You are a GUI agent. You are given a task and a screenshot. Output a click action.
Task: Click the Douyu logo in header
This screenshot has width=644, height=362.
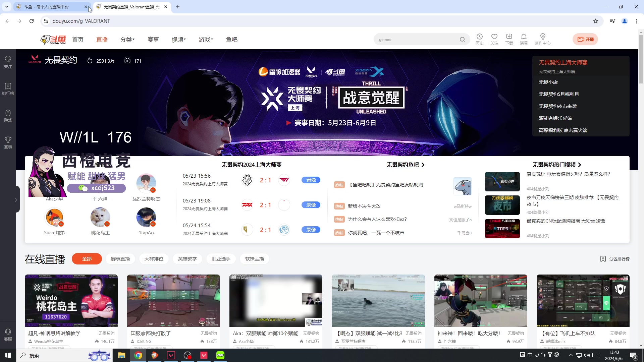53,40
